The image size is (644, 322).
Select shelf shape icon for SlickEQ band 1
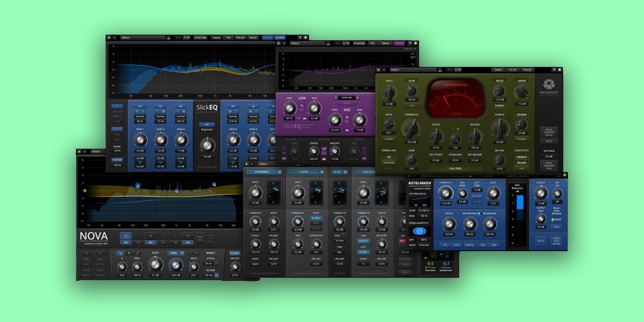[x=137, y=111]
